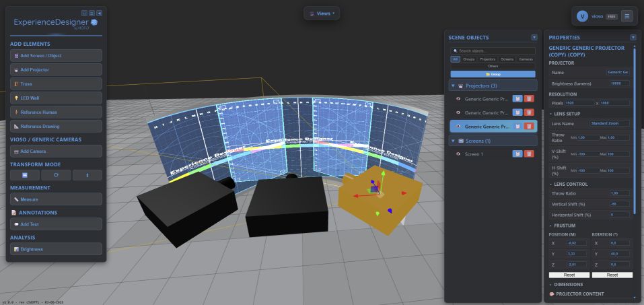Click the Add Camera button
The width and height of the screenshot is (644, 305).
point(56,151)
